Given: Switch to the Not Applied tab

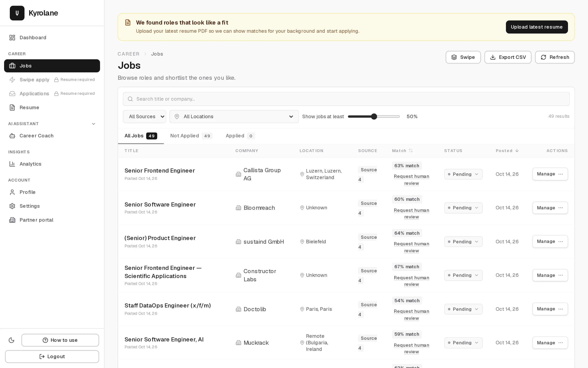Looking at the screenshot, I should click(191, 136).
